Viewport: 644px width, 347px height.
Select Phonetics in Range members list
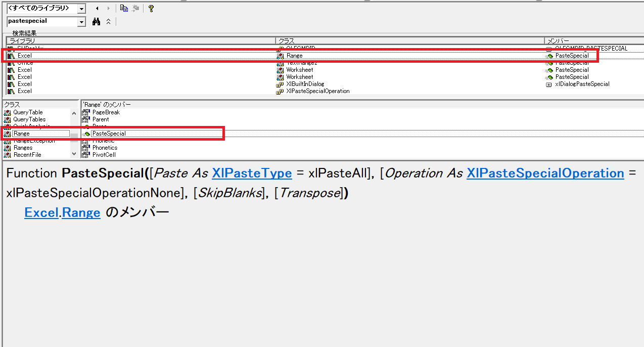point(105,148)
